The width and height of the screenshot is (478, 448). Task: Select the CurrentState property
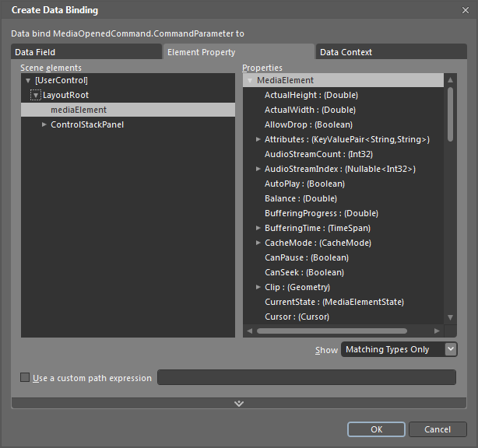coord(334,302)
